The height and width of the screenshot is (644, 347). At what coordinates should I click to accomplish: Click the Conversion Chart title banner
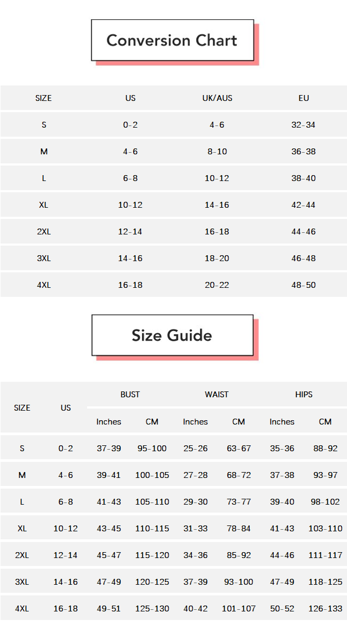[173, 40]
